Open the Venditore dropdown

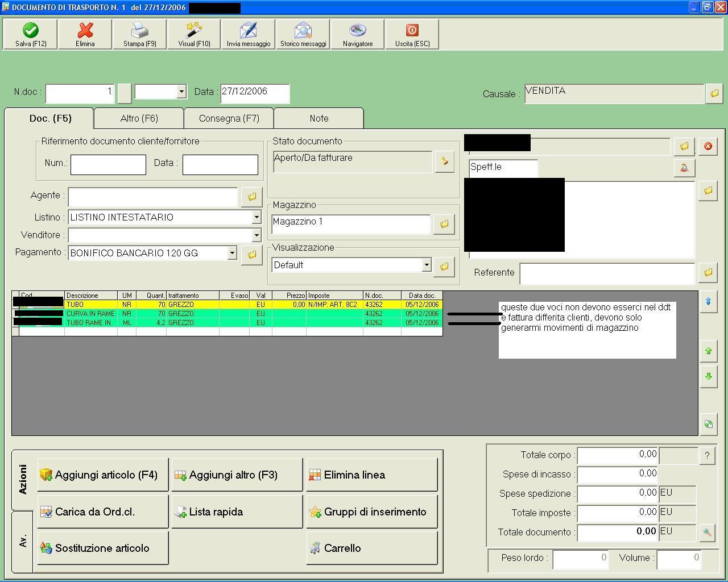pyautogui.click(x=257, y=235)
